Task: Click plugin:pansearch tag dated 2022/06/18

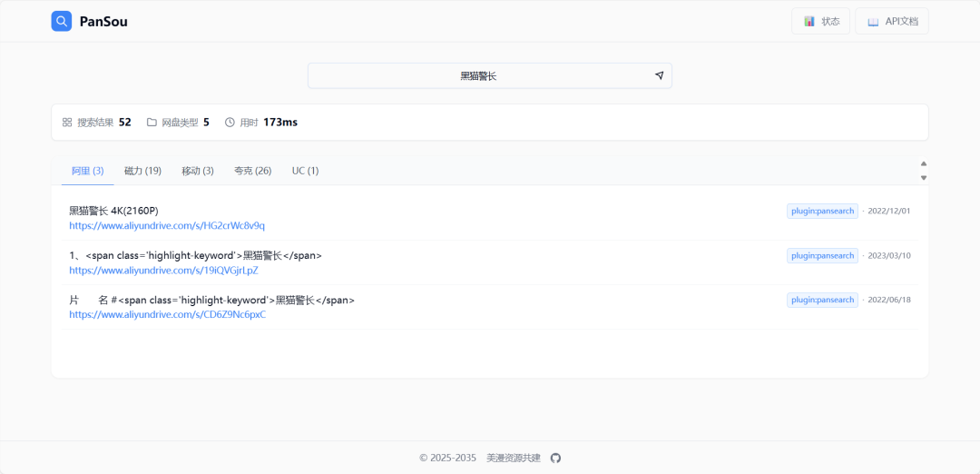Action: [822, 300]
